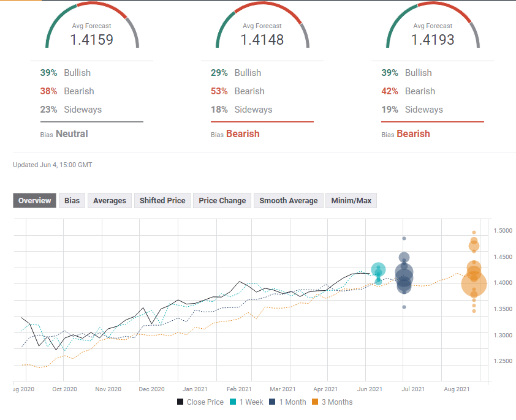Click the 1.4193 average forecast gauge

click(433, 25)
